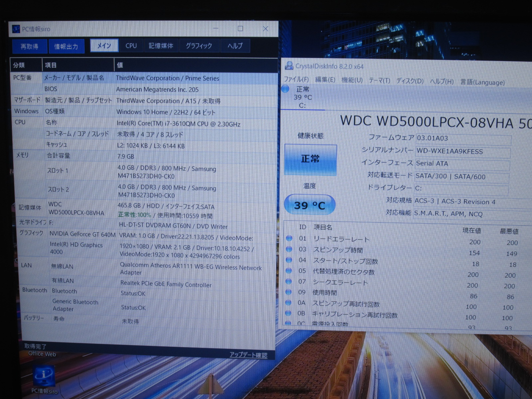532x399 pixels.
Task: Click the 値 column header
Action: pyautogui.click(x=196, y=65)
